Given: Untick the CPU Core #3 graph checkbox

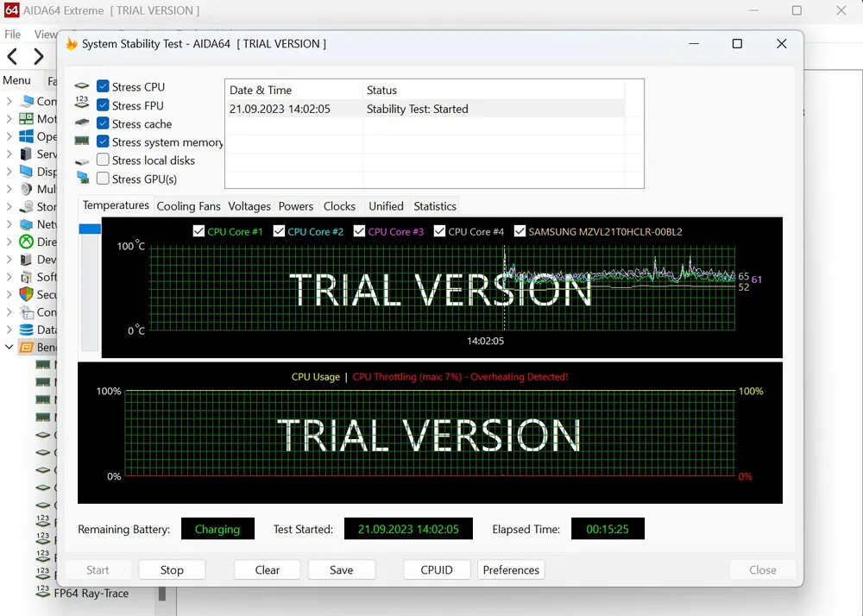Looking at the screenshot, I should click(359, 231).
